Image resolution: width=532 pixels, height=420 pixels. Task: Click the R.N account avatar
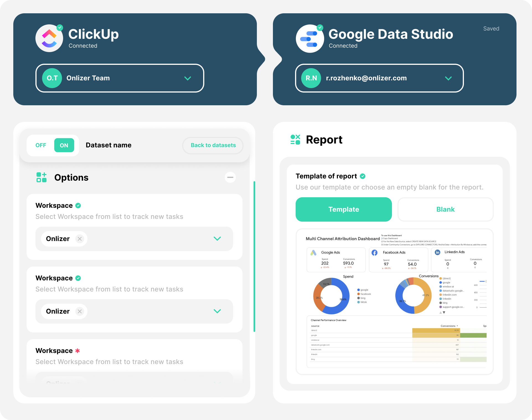click(x=311, y=78)
